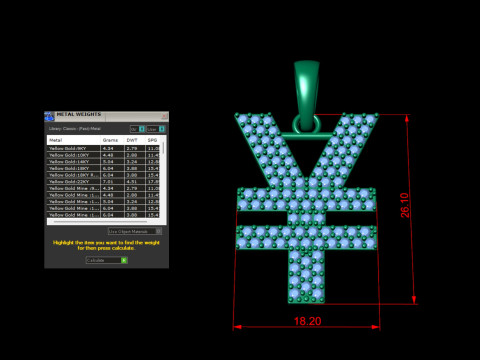
Task: Select the Yellow Gold 14KY row
Action: tap(103, 162)
